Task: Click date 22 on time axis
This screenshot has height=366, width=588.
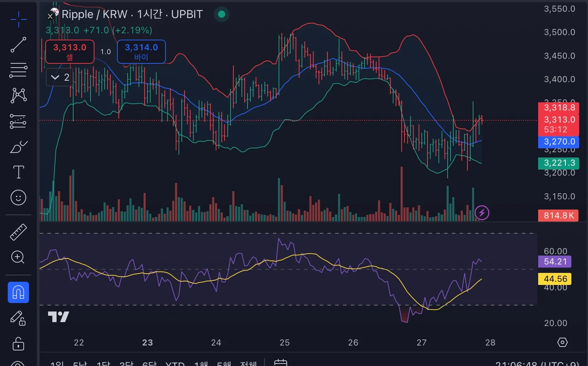Action: coord(79,343)
